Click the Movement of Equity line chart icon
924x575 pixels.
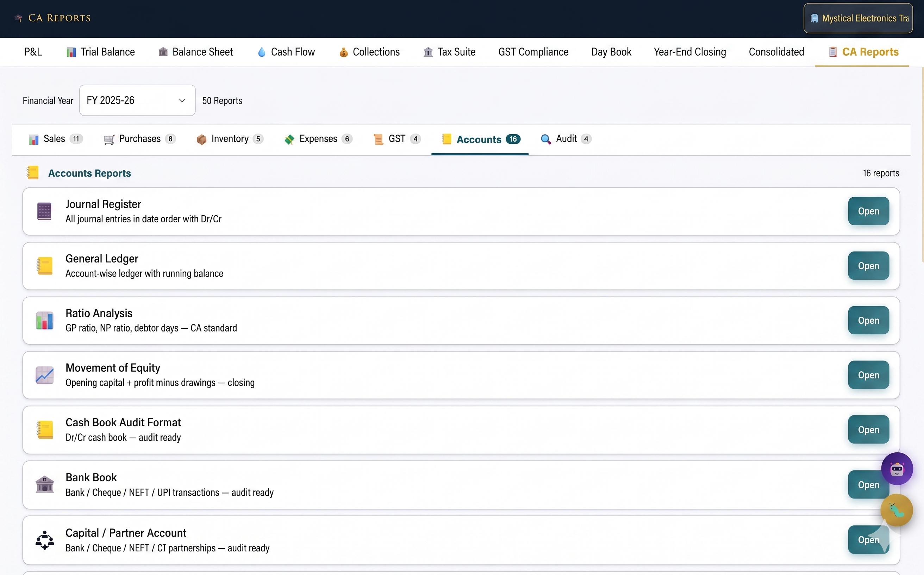coord(44,375)
